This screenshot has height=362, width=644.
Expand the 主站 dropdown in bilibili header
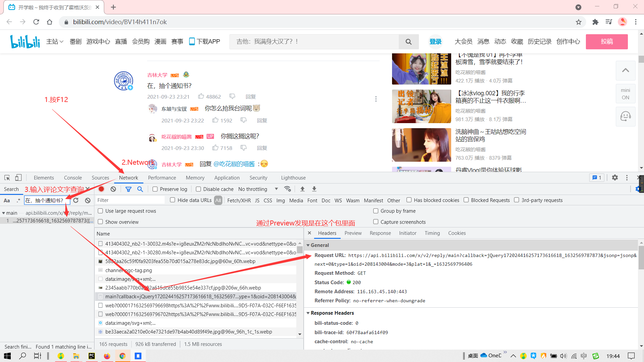[55, 42]
